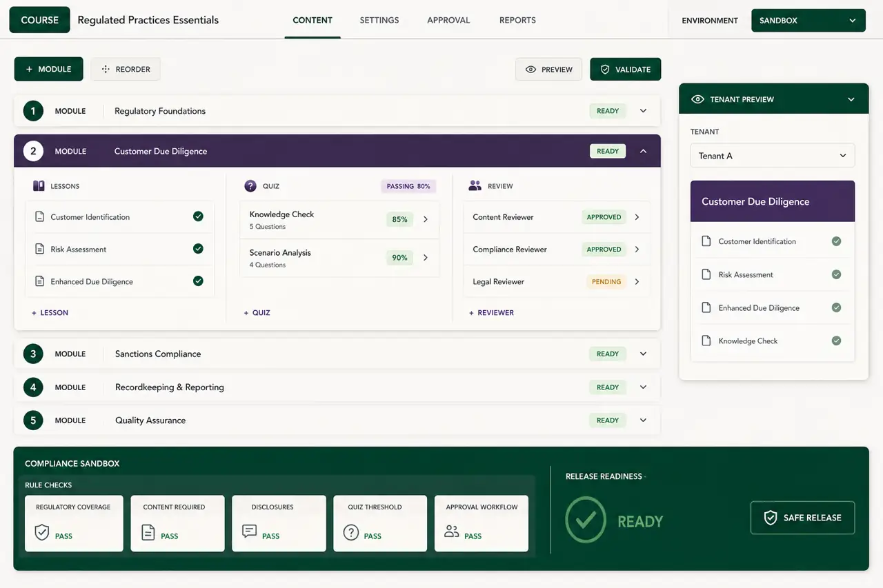Toggle Enhanced Due Diligence lesson checkmark
Image resolution: width=883 pixels, height=588 pixels.
coord(198,281)
